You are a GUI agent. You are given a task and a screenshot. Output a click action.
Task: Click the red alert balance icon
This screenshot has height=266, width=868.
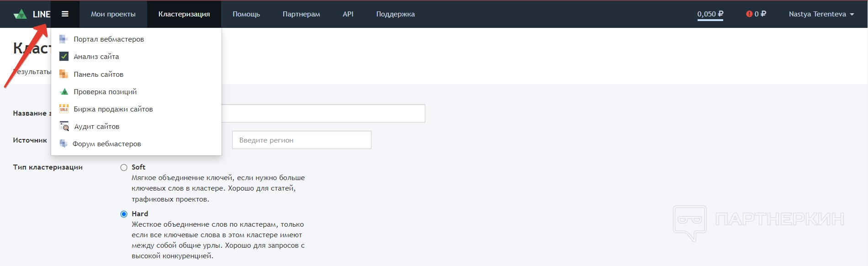point(749,14)
